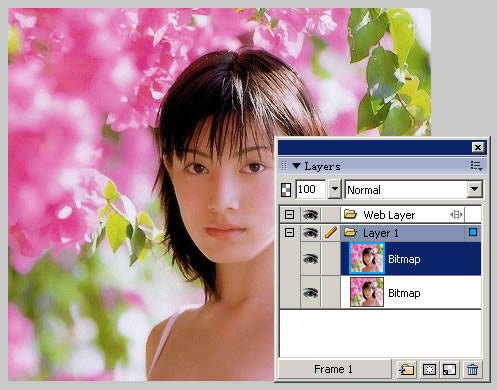The width and height of the screenshot is (497, 390).
Task: Collapse the Web Layer tree node
Action: (x=289, y=215)
